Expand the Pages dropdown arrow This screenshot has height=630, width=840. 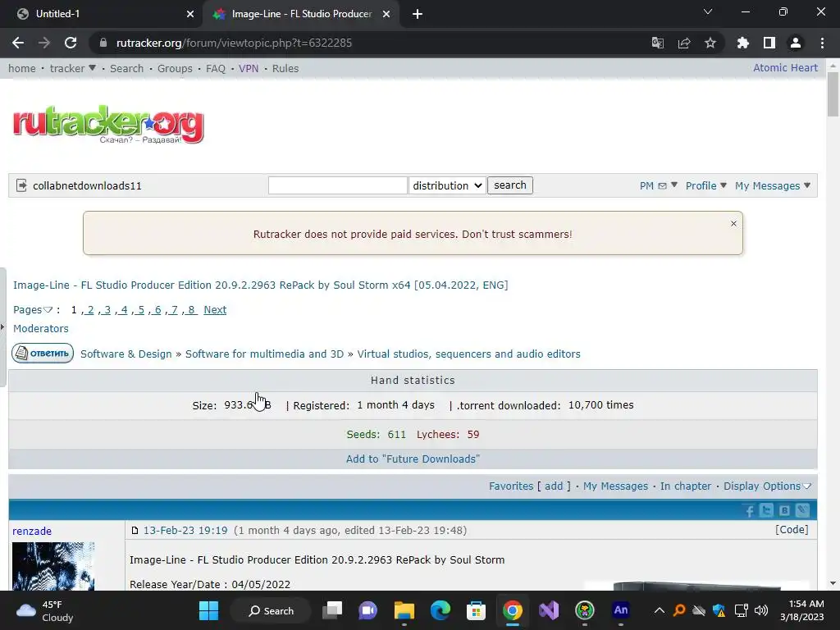[x=48, y=309]
